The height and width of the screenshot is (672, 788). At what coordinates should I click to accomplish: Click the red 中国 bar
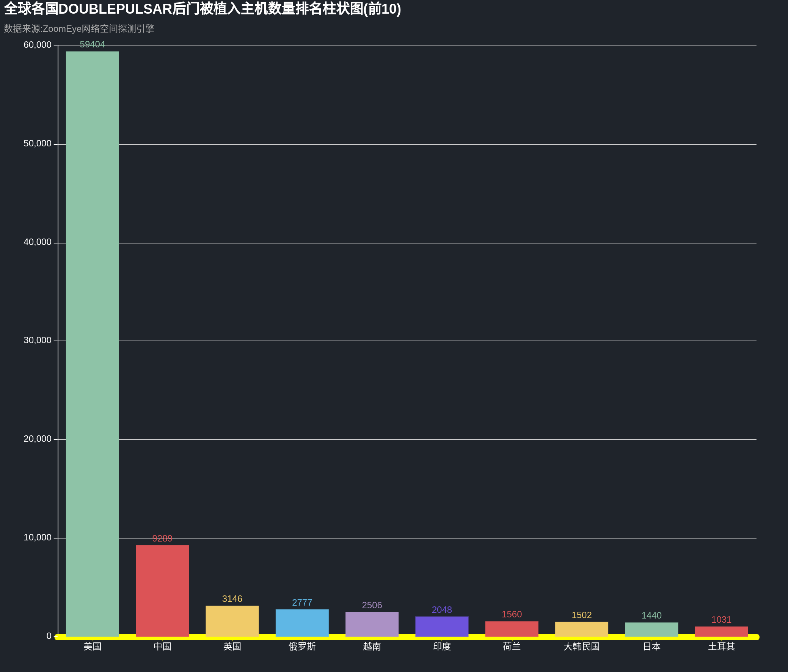162,591
